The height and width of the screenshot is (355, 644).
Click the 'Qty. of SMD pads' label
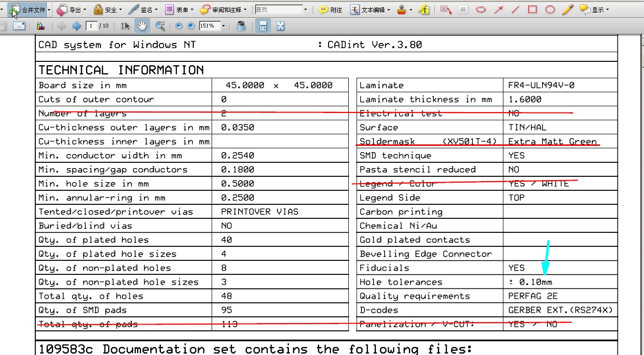coord(83,310)
